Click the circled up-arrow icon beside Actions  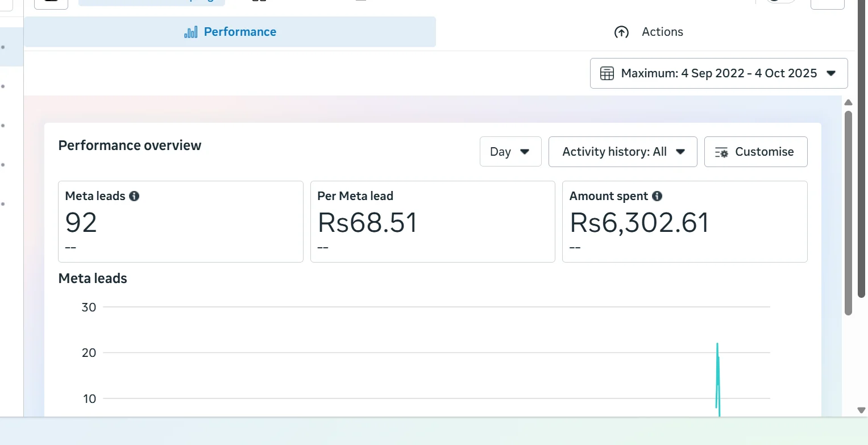pyautogui.click(x=621, y=32)
